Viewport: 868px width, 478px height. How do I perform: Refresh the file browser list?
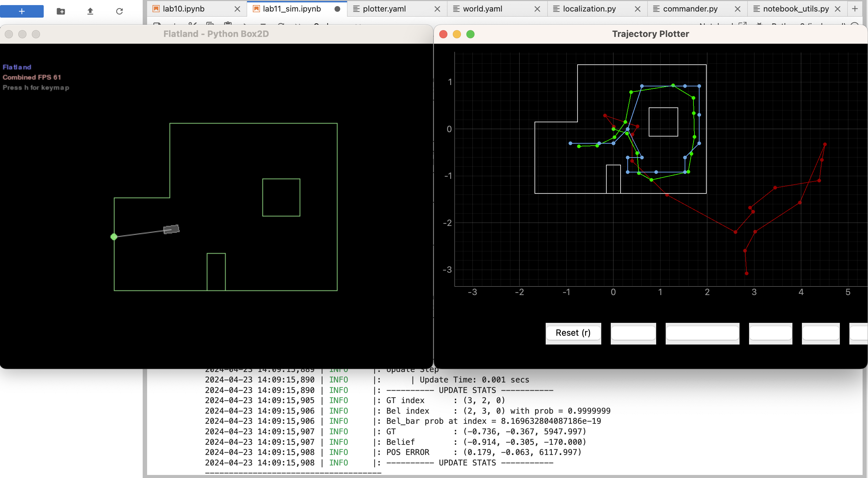[x=119, y=11]
